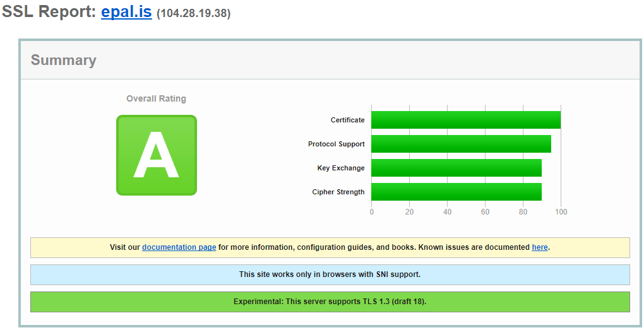Select the Summary heading
The width and height of the screenshot is (644, 330).
tap(64, 60)
